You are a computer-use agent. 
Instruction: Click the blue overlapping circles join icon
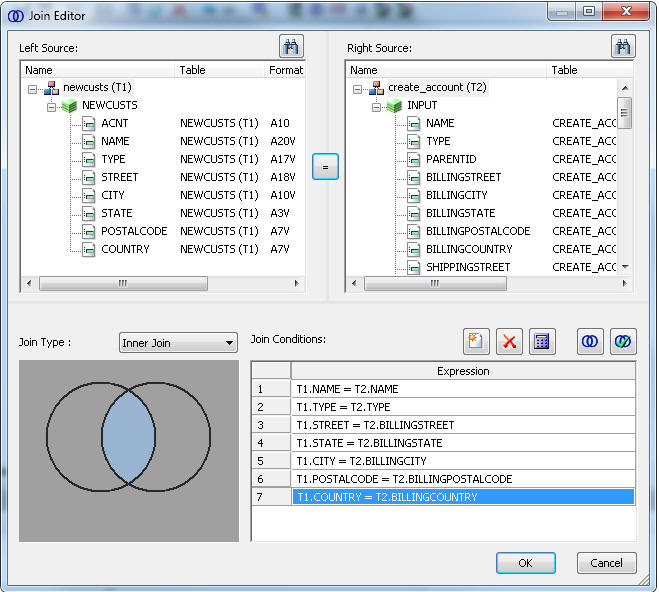(x=590, y=341)
